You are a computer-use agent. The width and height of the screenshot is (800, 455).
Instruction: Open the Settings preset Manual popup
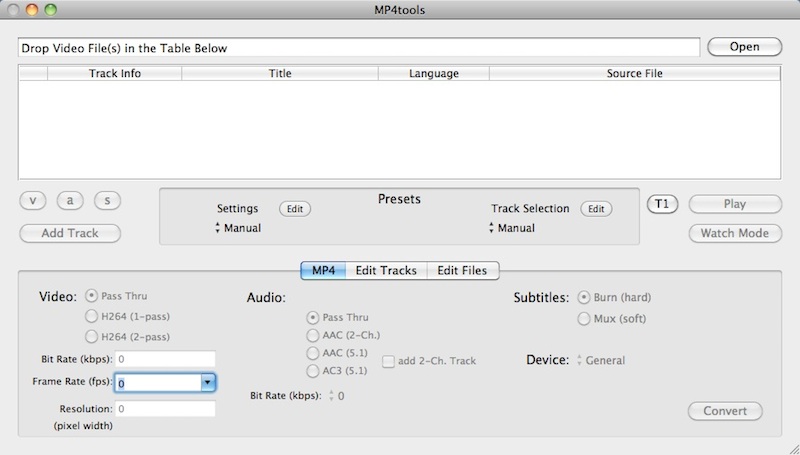[x=239, y=228]
